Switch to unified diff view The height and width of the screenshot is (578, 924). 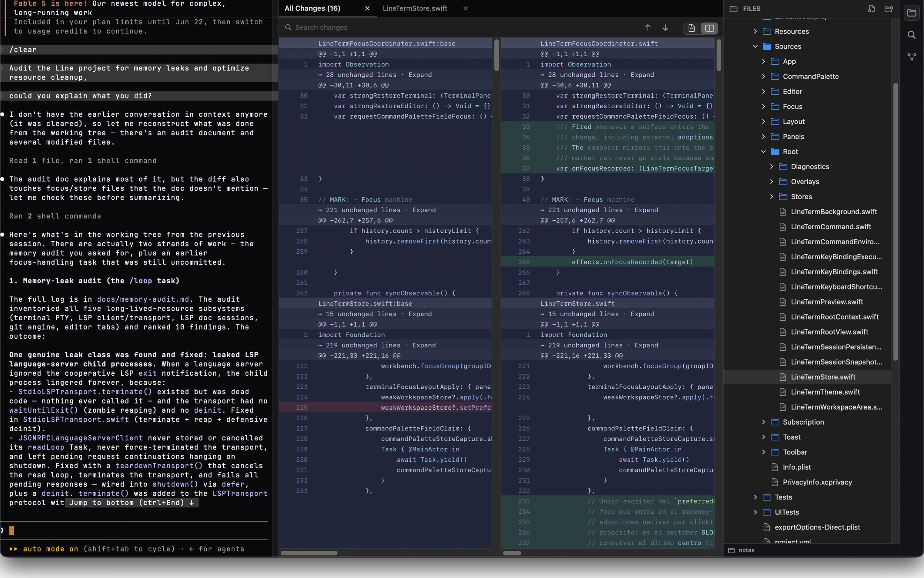coord(691,28)
